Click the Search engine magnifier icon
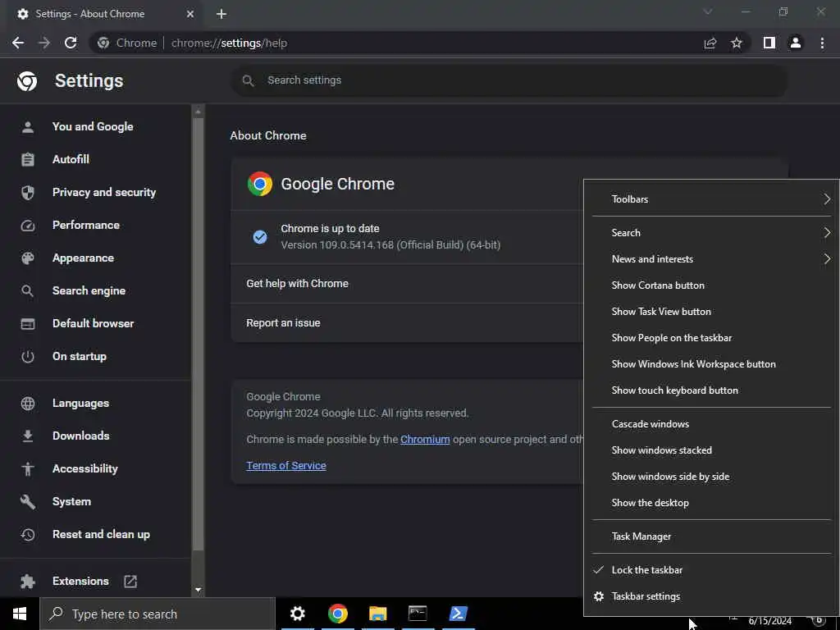This screenshot has height=630, width=840. pos(28,291)
